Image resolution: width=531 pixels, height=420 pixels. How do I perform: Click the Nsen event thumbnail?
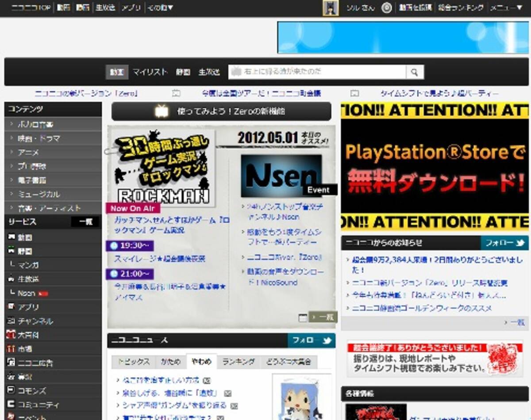pos(281,176)
